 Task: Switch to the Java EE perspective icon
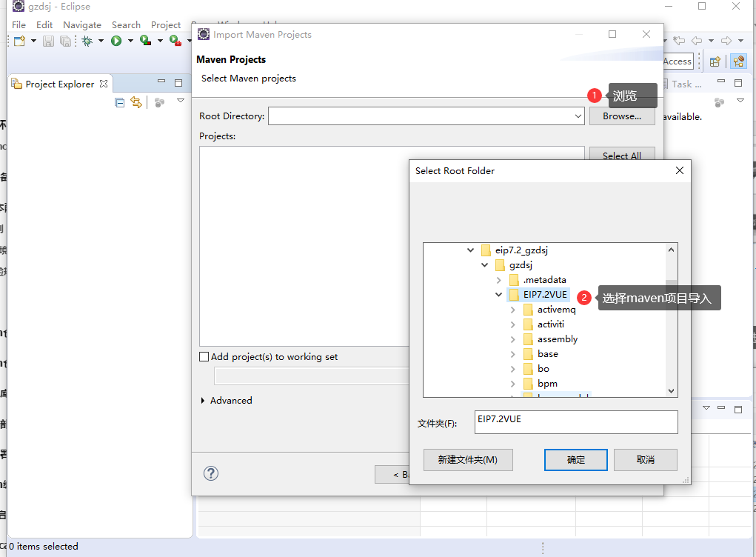pos(738,61)
